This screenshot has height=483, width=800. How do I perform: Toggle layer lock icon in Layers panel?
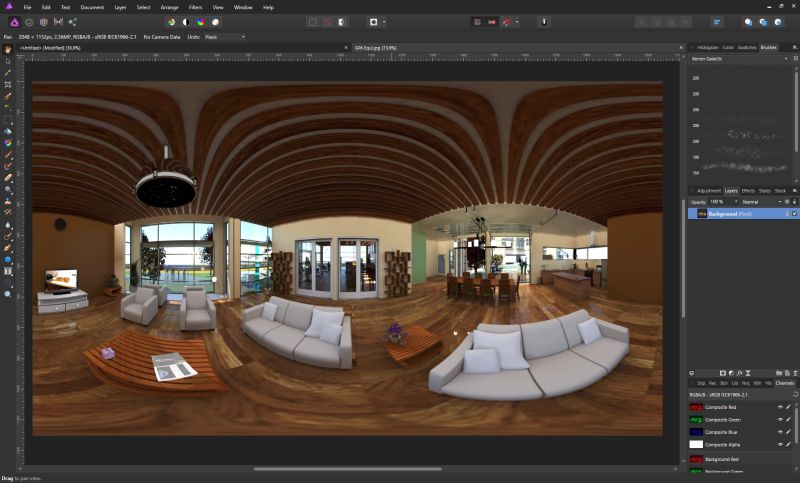tap(794, 202)
